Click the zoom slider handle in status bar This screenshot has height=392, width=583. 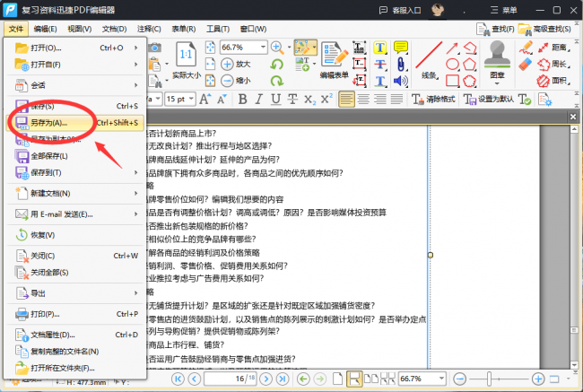point(489,379)
